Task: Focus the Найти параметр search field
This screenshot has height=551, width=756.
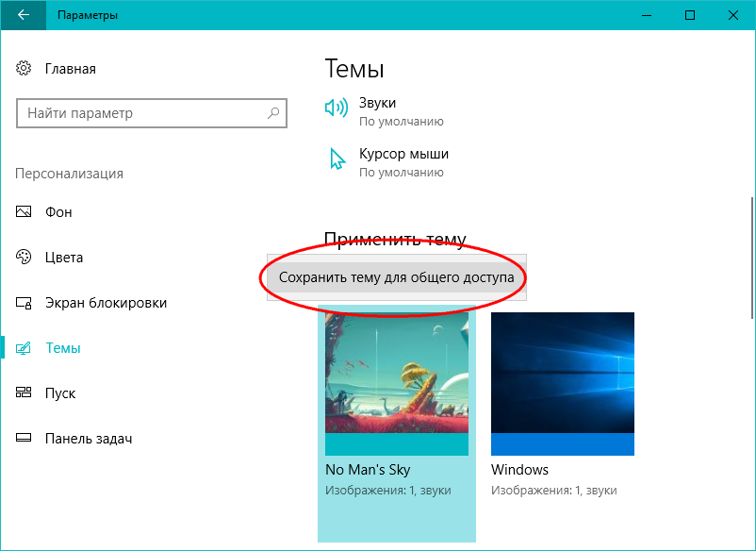Action: 152,113
